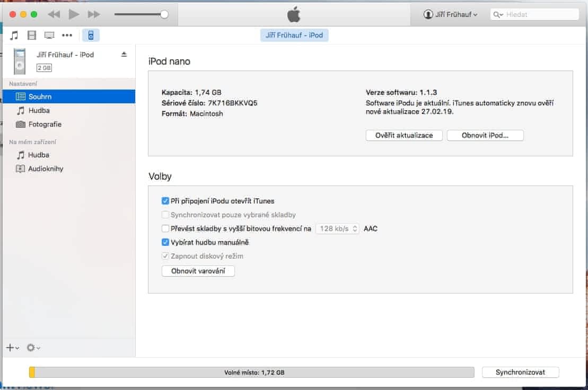This screenshot has height=390, width=588.
Task: Open the Movies library icon
Action: click(32, 35)
